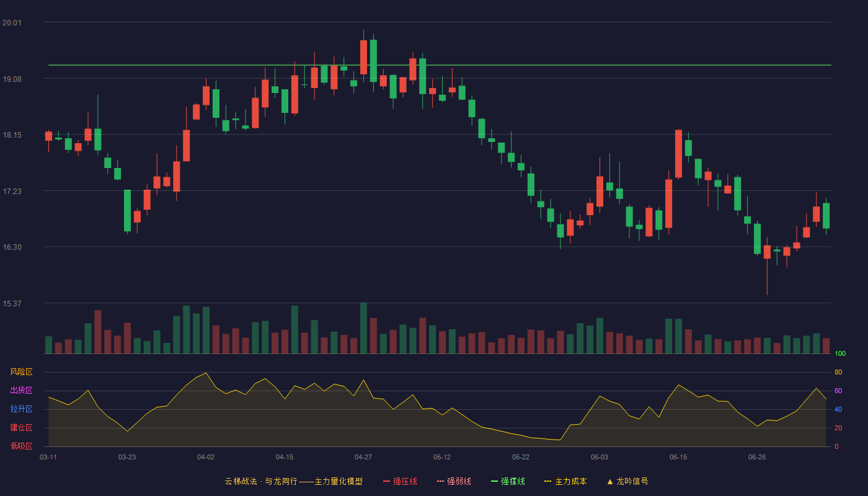Toggle the 强弱线 legend series
This screenshot has height=496, width=868.
[454, 481]
